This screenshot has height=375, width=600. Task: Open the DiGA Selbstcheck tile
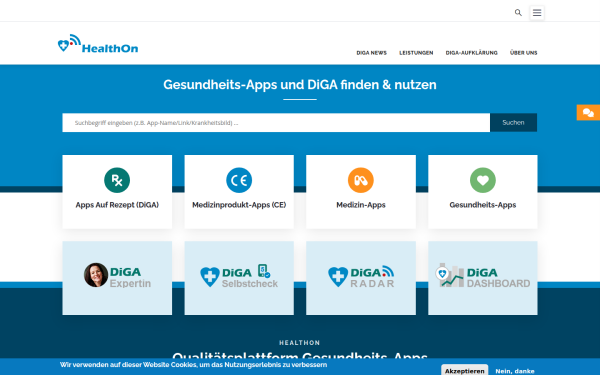[239, 278]
